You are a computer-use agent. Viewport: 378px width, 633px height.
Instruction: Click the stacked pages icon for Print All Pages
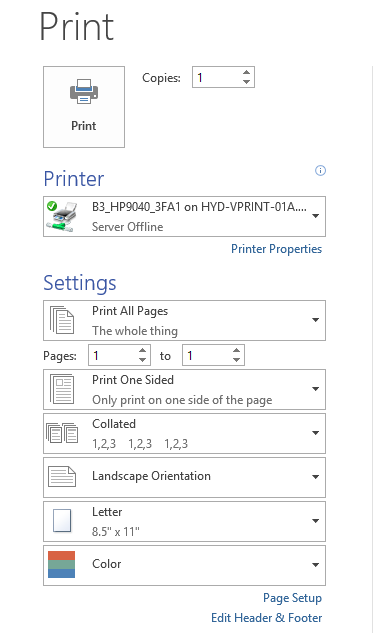point(62,320)
